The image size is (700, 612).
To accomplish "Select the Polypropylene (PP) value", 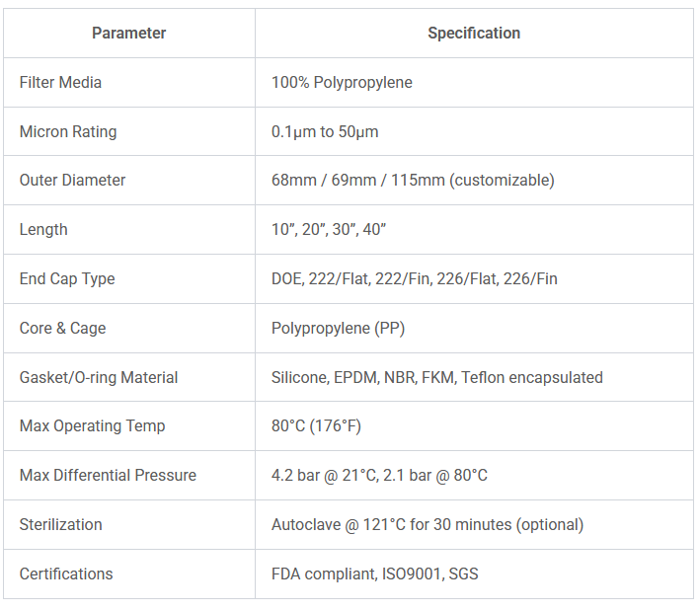I will point(338,329).
